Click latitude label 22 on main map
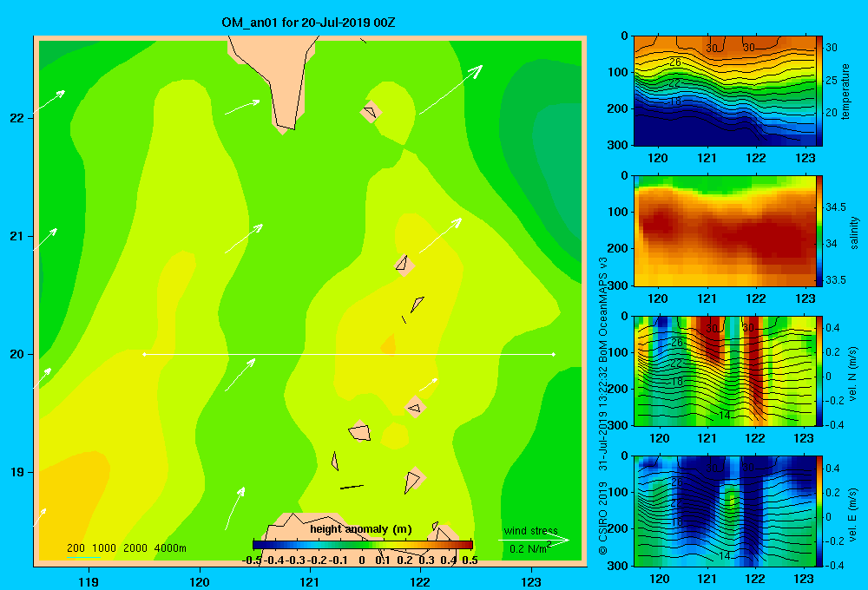This screenshot has height=590, width=868. coord(17,118)
